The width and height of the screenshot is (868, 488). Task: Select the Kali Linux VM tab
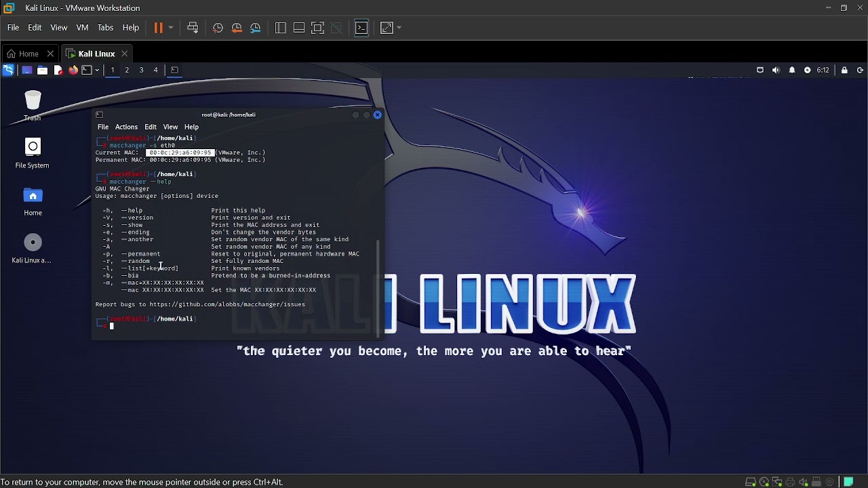(x=96, y=54)
